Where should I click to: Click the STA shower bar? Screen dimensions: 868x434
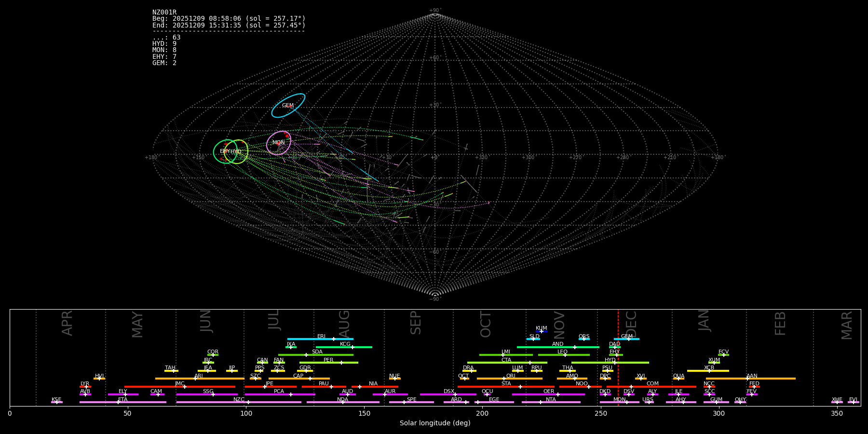point(506,387)
